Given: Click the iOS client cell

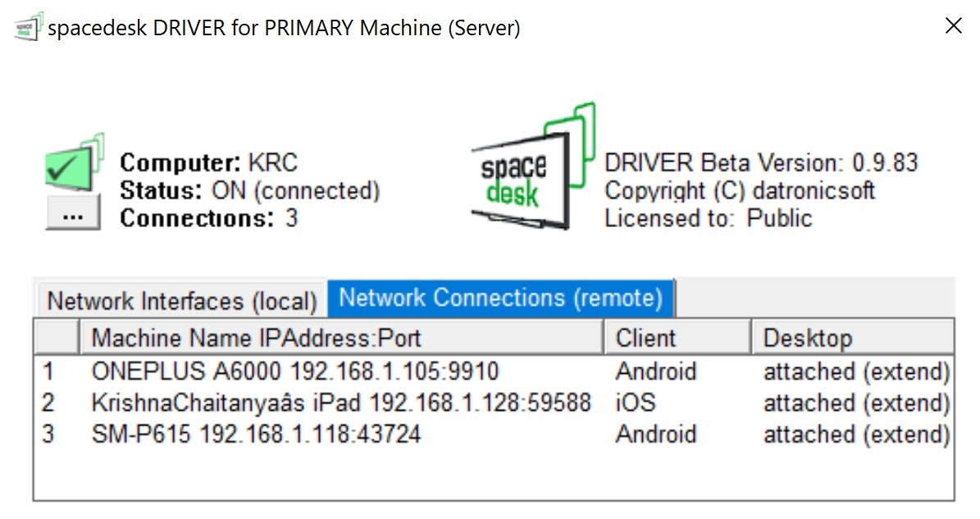Looking at the screenshot, I should pyautogui.click(x=636, y=403).
